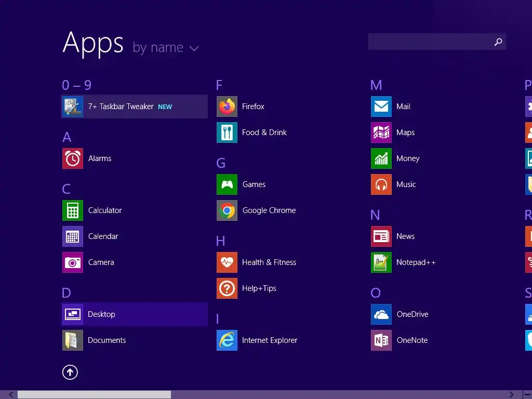Open the Games app icon
The image size is (532, 399).
[x=227, y=184]
